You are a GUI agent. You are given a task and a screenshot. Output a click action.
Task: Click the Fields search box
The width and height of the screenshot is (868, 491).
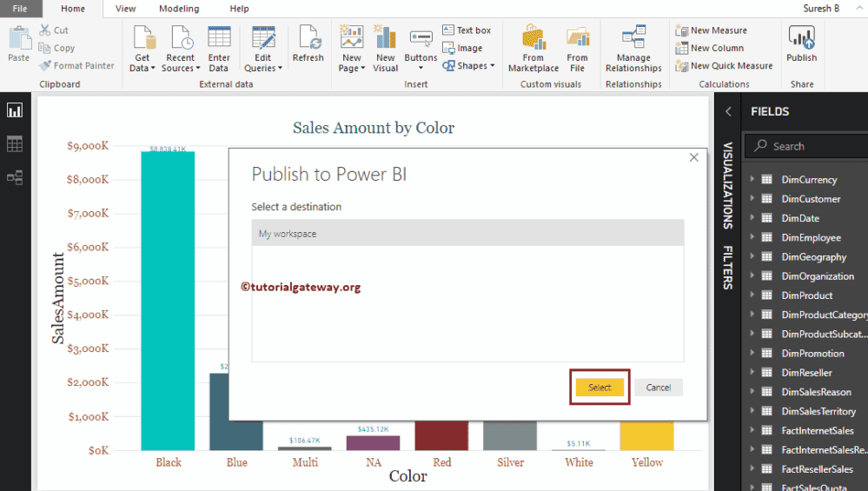[808, 146]
